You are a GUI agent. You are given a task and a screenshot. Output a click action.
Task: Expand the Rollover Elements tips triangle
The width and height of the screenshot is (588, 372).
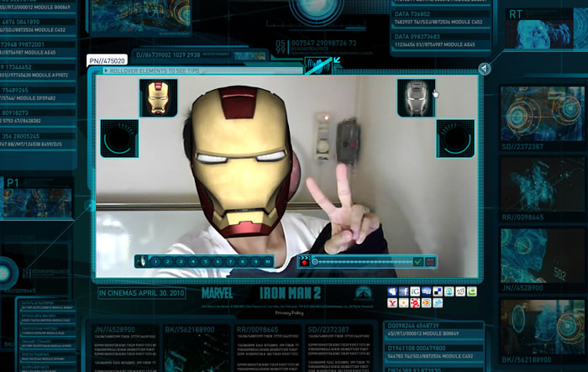[x=106, y=71]
